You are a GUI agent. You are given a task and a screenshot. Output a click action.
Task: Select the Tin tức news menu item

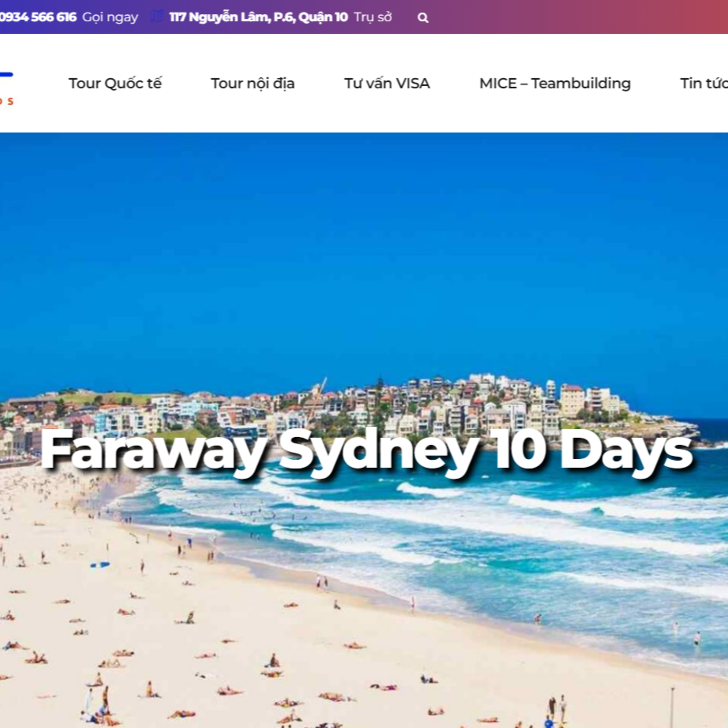point(704,83)
